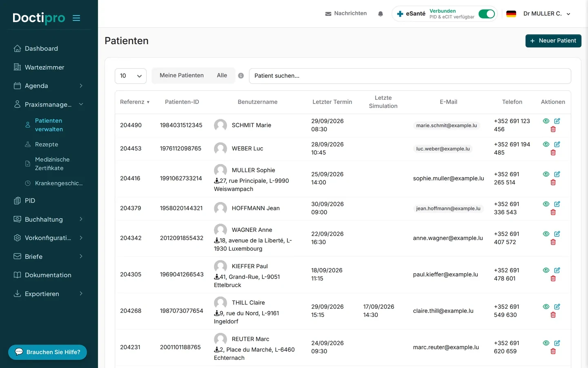Edit patient HOFFMANN Jean via pencil icon

tap(557, 204)
